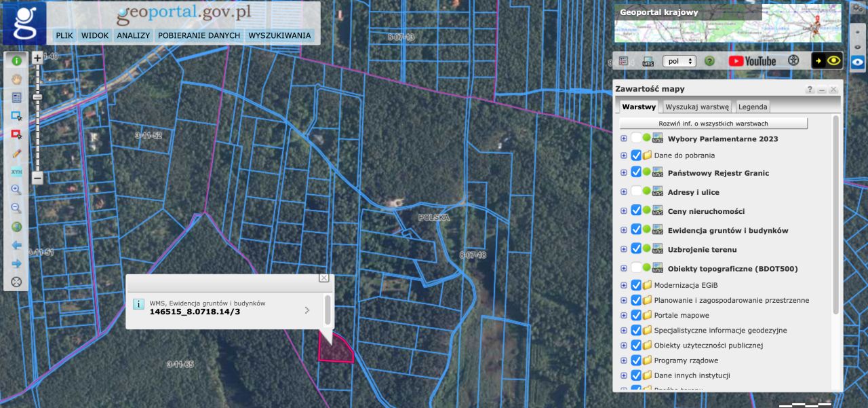Viewport: 868px width, 408px height.
Task: Close the parcel info popup
Action: coord(324,278)
